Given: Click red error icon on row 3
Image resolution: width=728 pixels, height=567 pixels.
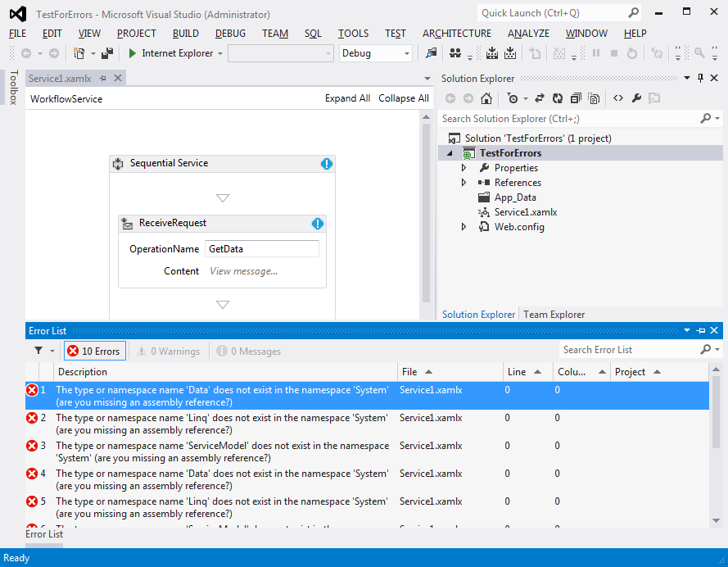Looking at the screenshot, I should pos(32,447).
